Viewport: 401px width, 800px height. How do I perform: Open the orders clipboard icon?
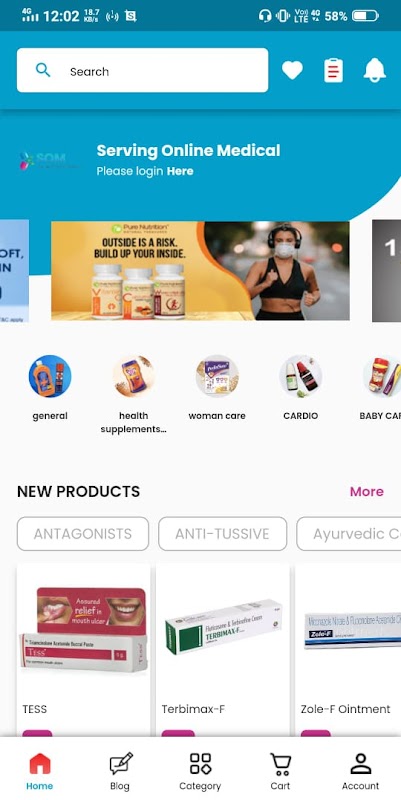[334, 70]
